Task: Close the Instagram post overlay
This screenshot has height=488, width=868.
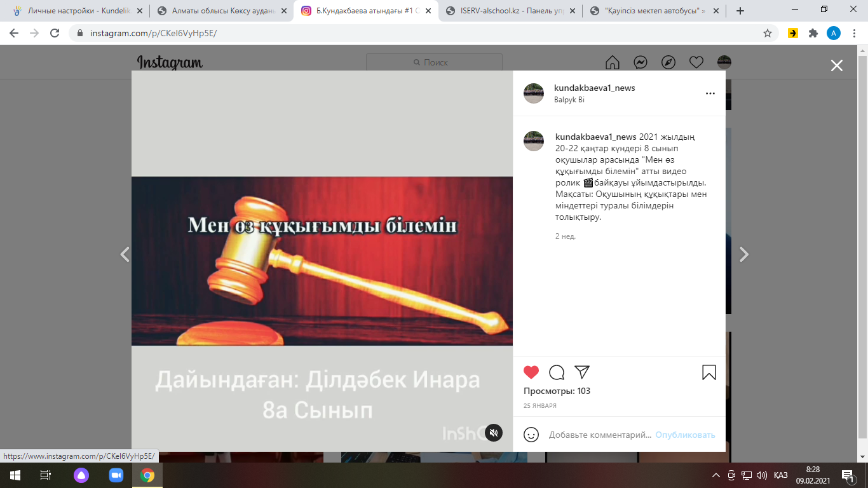Action: tap(837, 65)
